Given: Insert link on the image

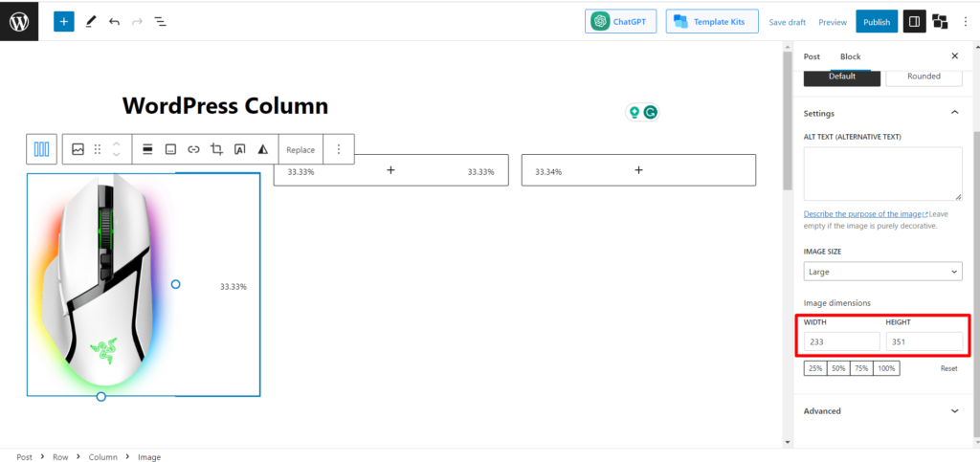Looking at the screenshot, I should tap(193, 149).
